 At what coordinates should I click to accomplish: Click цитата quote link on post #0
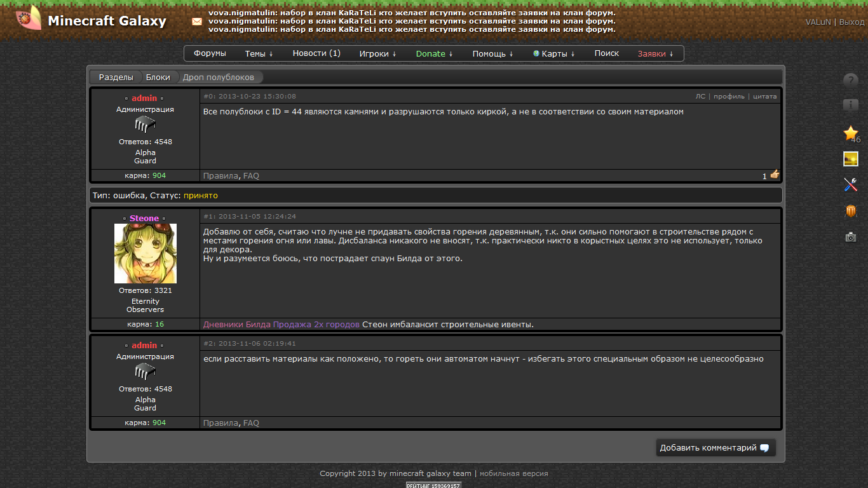[x=764, y=97]
